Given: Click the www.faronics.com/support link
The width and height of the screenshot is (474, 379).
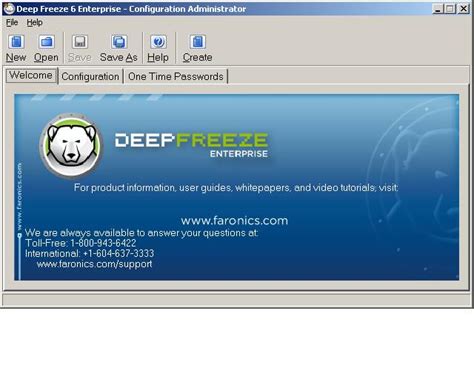Looking at the screenshot, I should tap(94, 264).
